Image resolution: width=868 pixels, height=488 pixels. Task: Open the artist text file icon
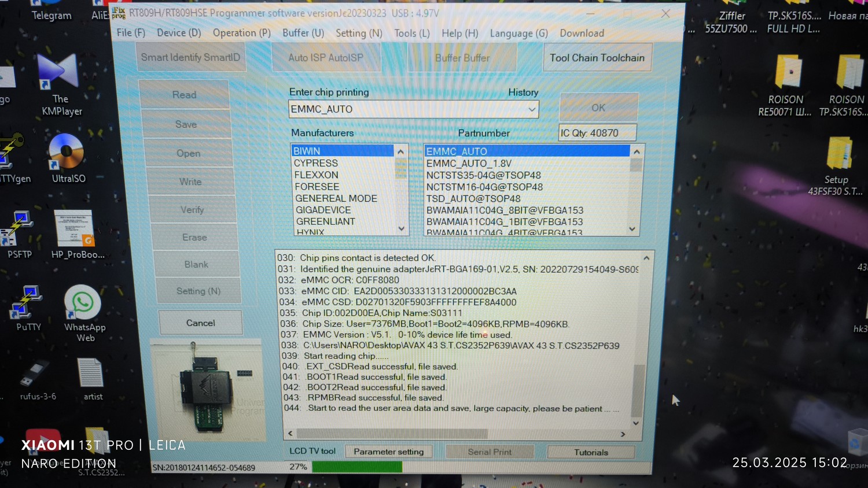[x=92, y=379]
